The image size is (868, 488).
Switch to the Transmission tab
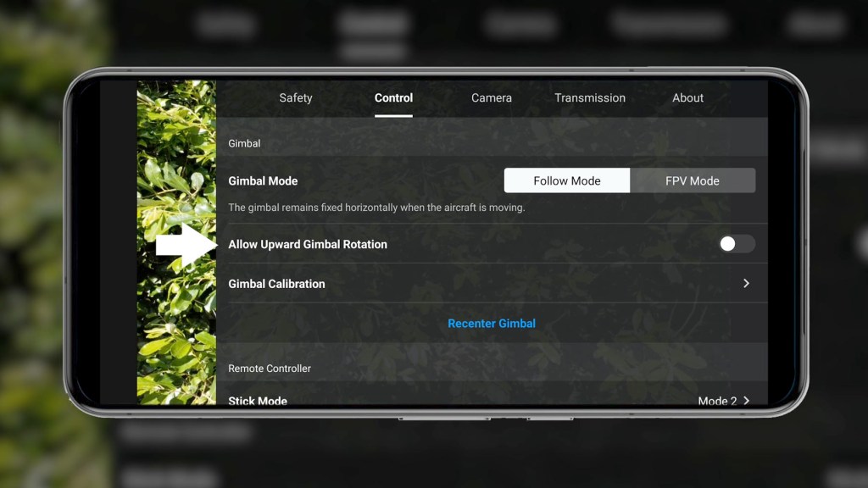pos(589,97)
